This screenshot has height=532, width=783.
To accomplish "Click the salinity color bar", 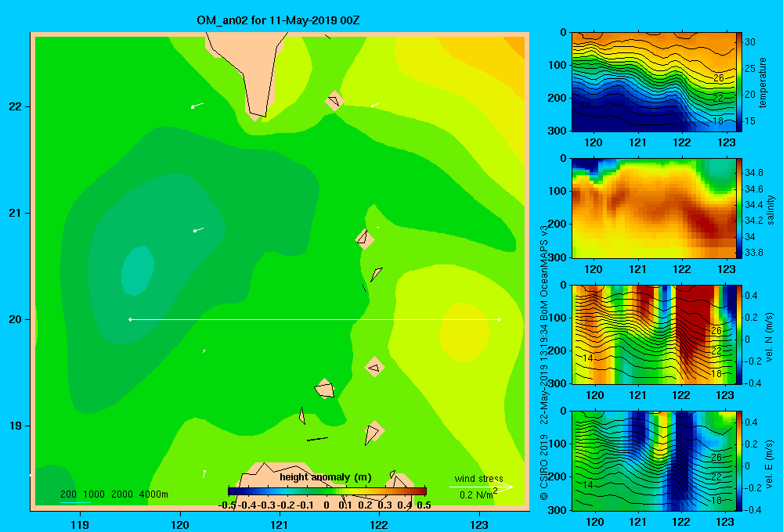I will click(739, 209).
